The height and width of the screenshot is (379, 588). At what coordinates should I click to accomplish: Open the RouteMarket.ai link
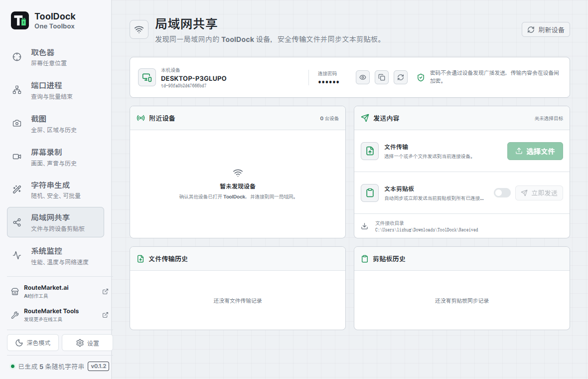click(59, 291)
